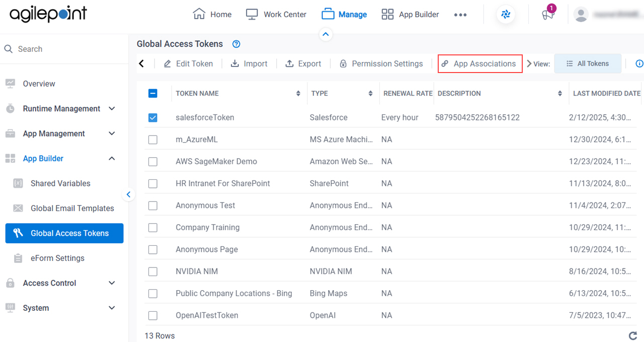The image size is (644, 342).
Task: Open help for Global Access Tokens
Action: [x=236, y=44]
